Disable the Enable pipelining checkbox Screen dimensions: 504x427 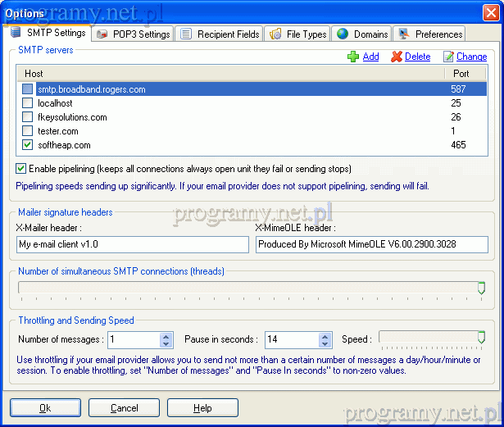tap(20, 169)
